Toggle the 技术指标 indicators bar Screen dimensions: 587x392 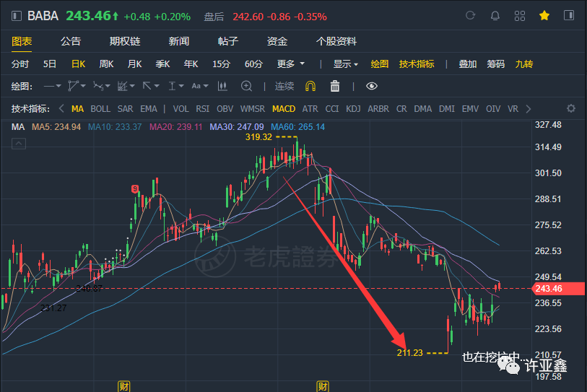coord(417,64)
